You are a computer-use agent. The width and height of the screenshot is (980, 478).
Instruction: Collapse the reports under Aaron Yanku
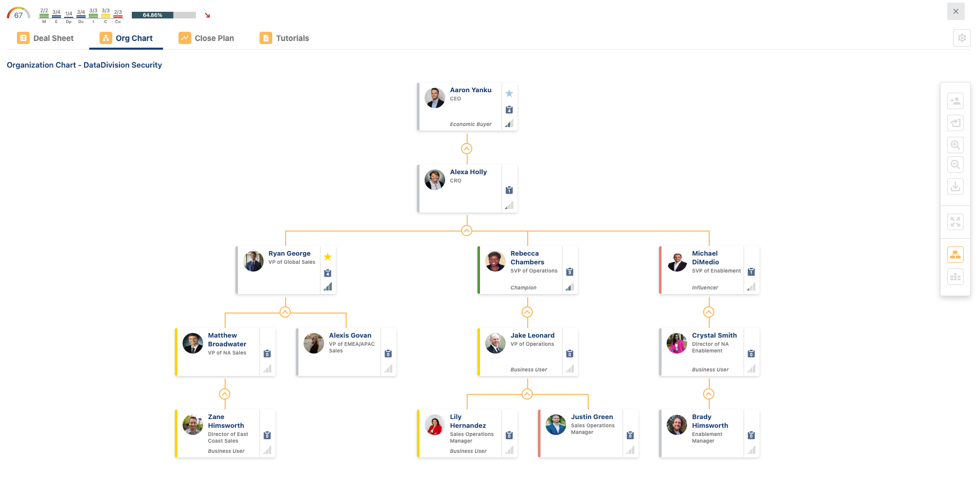(x=467, y=149)
